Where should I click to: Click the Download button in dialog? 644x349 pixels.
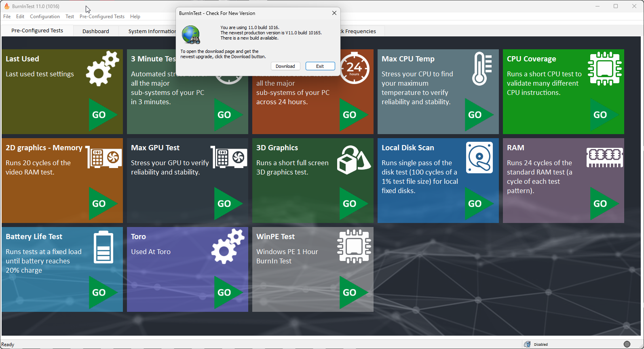point(285,66)
